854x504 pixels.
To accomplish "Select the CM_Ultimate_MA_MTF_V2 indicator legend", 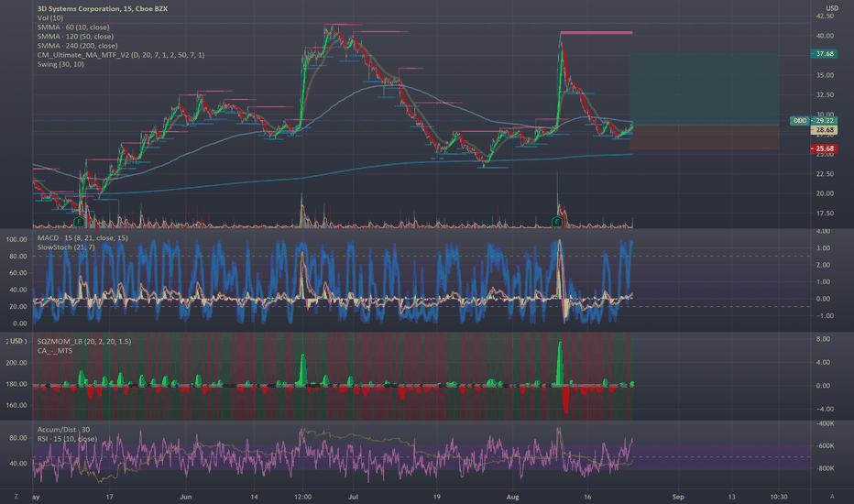I will tap(121, 55).
